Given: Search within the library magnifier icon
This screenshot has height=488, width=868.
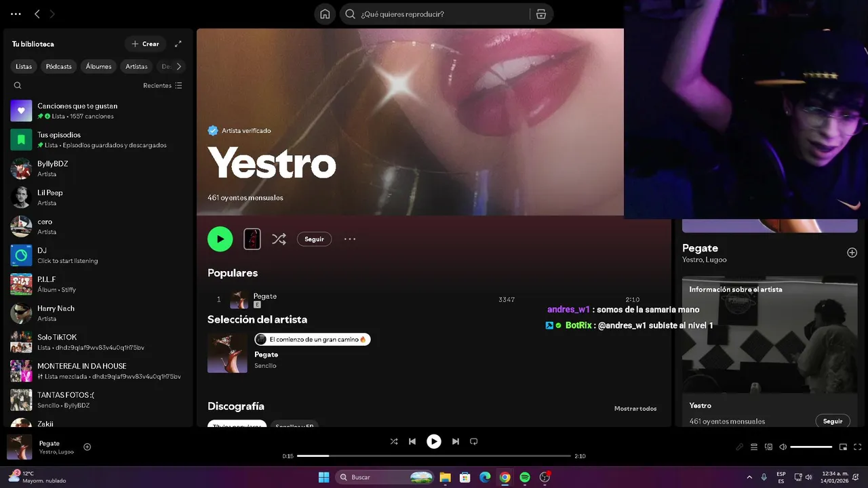Looking at the screenshot, I should click(18, 85).
